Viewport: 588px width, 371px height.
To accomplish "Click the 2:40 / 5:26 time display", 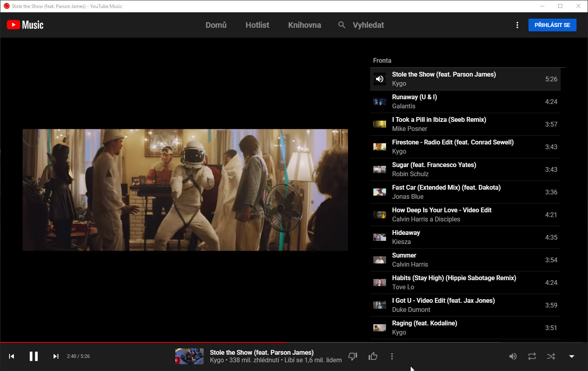I will pos(78,356).
